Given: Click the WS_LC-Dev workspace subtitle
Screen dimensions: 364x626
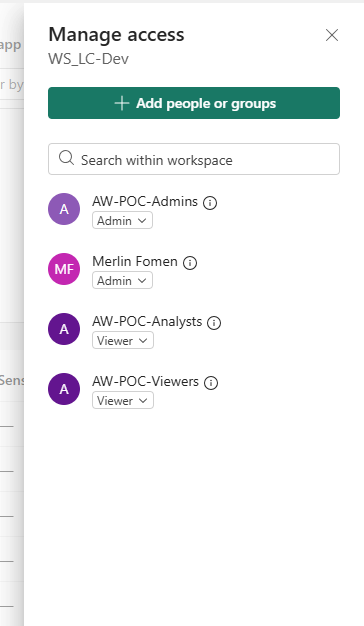Looking at the screenshot, I should [x=89, y=59].
